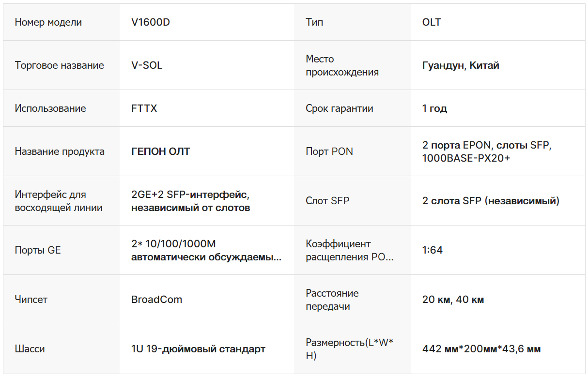This screenshot has width=588, height=377.
Task: Click the BroadCom chipset value
Action: pyautogui.click(x=156, y=300)
